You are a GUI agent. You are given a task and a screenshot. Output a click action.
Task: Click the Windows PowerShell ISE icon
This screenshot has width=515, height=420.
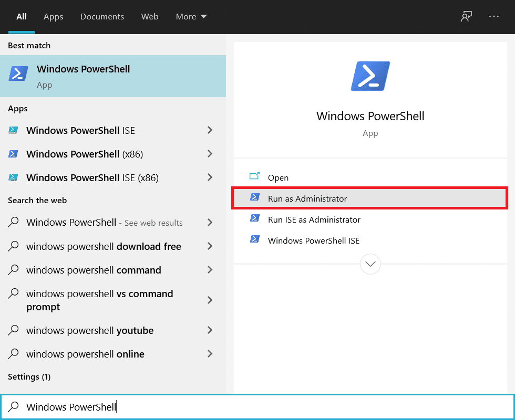(x=14, y=131)
